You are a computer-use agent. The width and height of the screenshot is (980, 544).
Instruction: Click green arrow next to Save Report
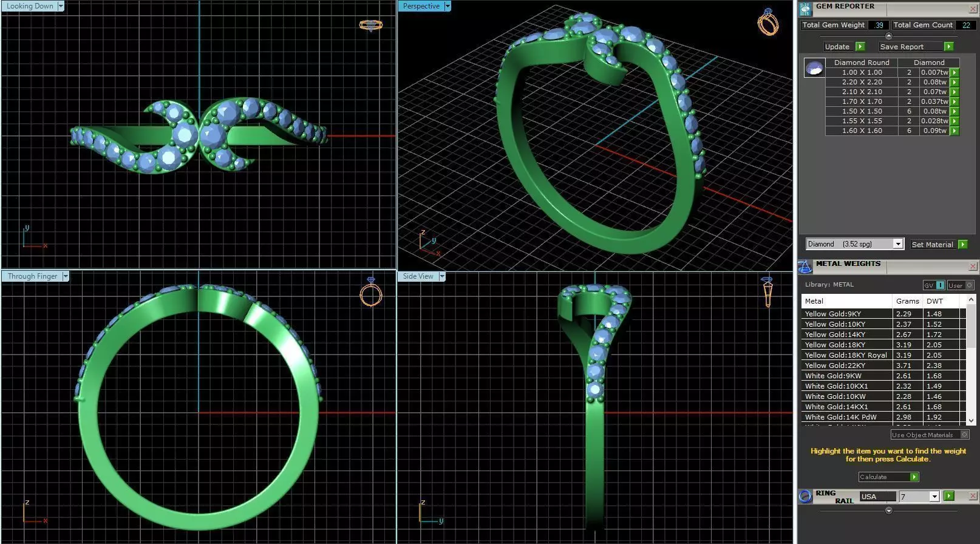pyautogui.click(x=948, y=47)
